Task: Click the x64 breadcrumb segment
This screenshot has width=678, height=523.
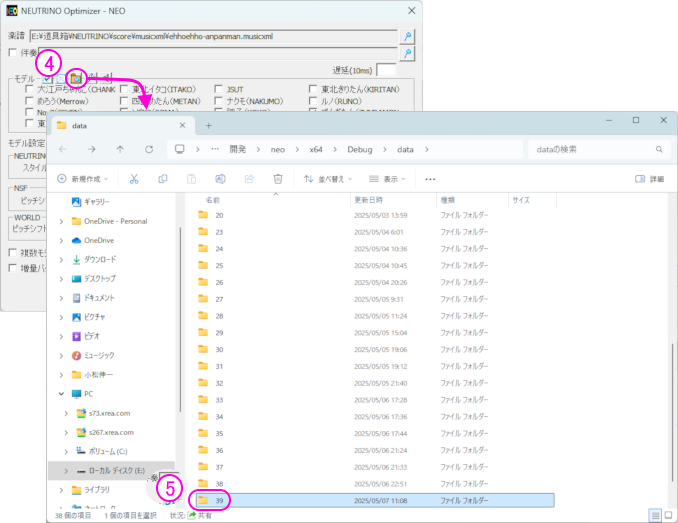Action: (x=316, y=150)
